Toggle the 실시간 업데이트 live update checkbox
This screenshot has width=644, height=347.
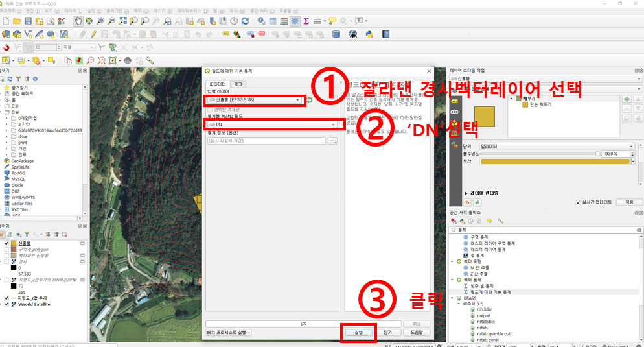pos(579,202)
